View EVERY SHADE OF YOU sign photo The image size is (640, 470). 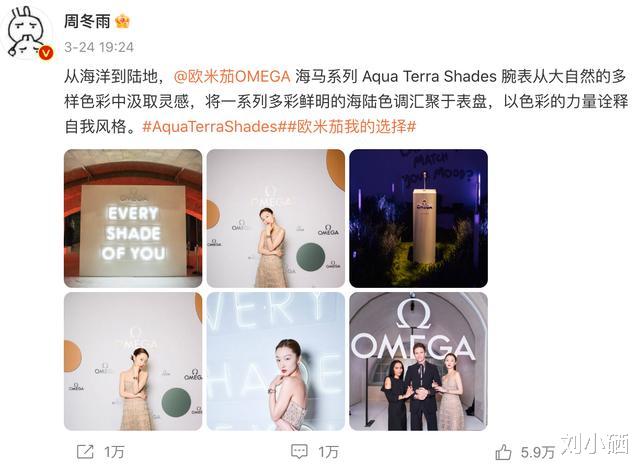pyautogui.click(x=133, y=218)
